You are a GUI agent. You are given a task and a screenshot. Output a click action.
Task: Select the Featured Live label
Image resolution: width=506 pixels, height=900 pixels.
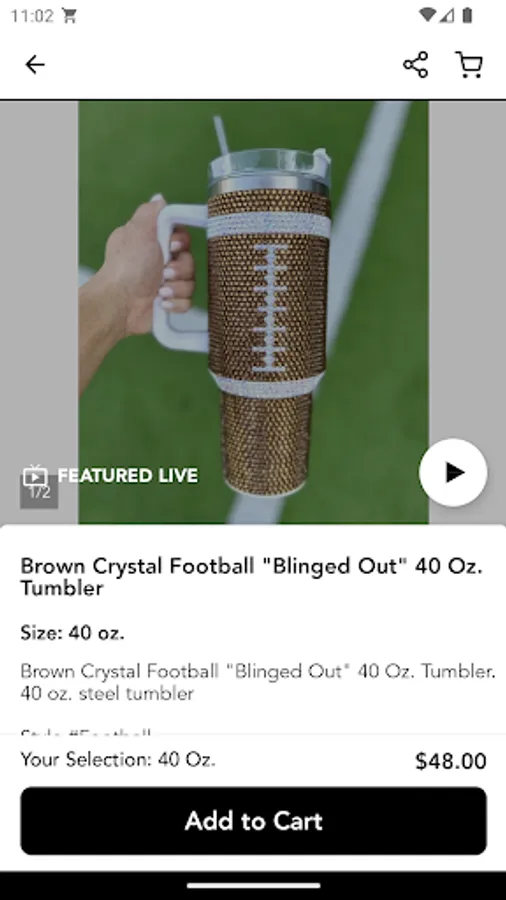127,476
